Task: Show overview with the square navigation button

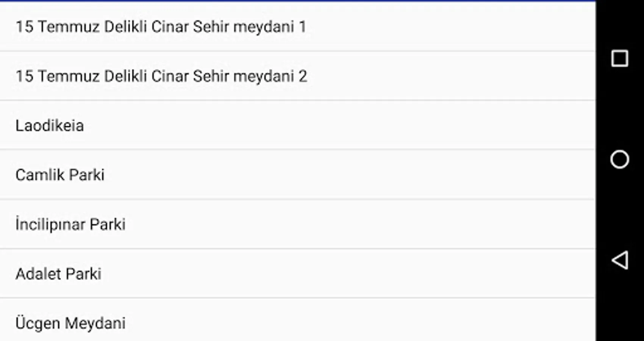Action: (620, 58)
